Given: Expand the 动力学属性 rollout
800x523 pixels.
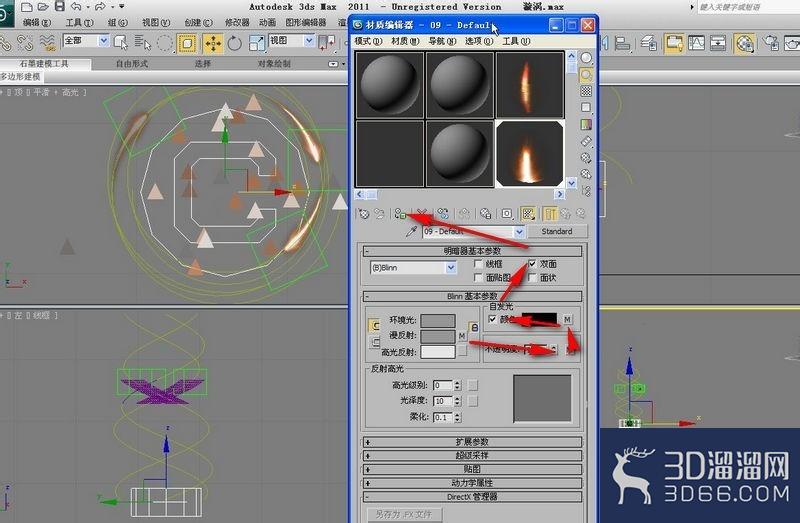Looking at the screenshot, I should (x=472, y=483).
